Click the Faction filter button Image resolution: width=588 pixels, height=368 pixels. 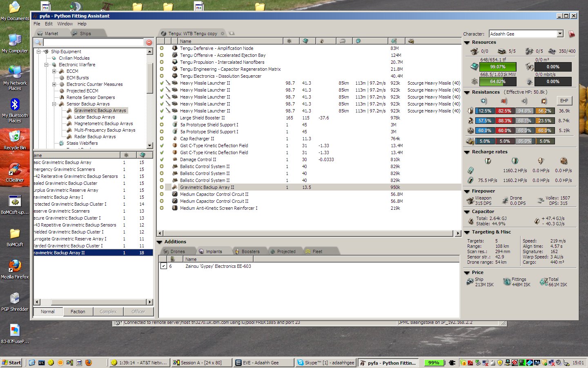[x=78, y=312]
